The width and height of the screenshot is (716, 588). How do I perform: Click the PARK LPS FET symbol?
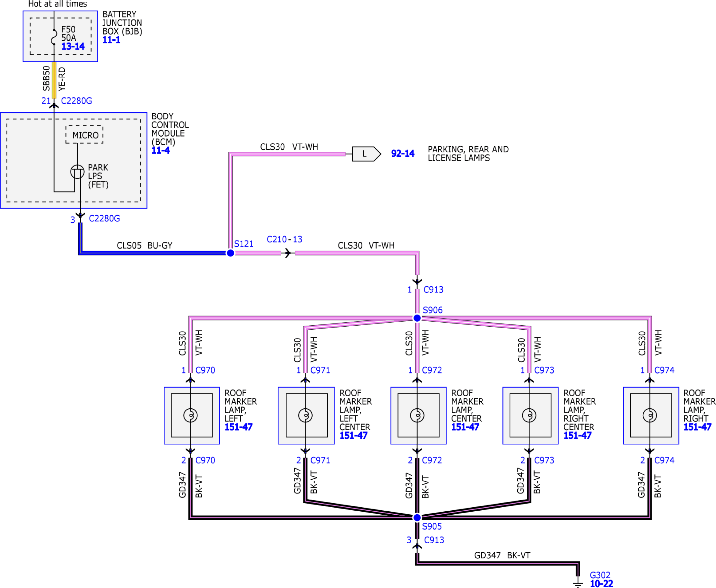pyautogui.click(x=77, y=172)
